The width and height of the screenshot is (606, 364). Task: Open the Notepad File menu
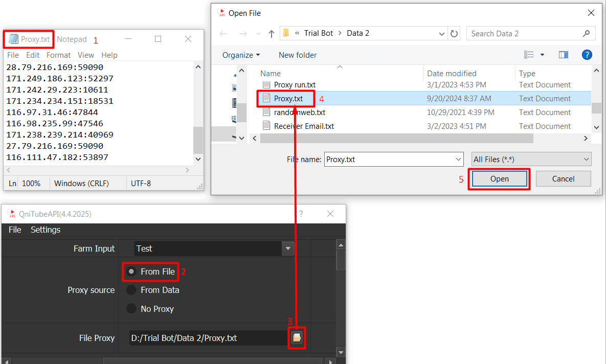pos(13,55)
